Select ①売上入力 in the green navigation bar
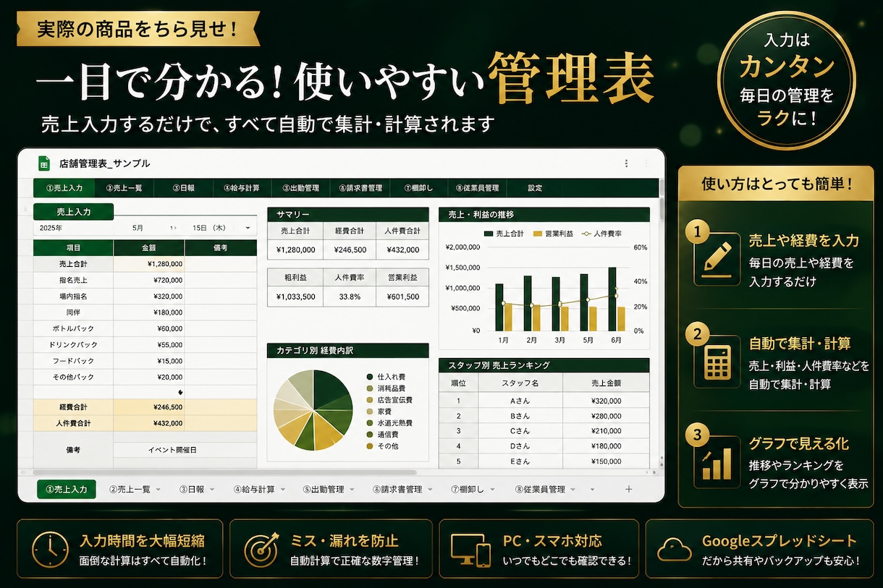 pyautogui.click(x=64, y=188)
